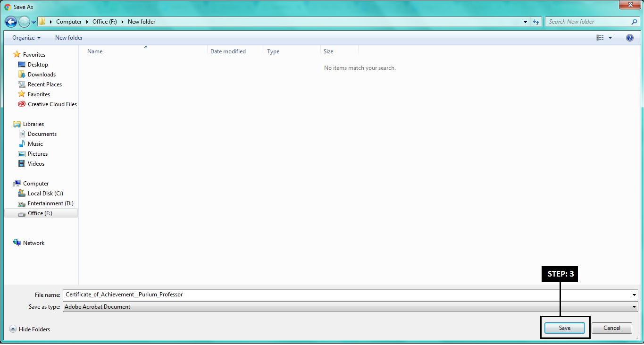Open Creative Cloud Files in navigation pane

pyautogui.click(x=52, y=104)
